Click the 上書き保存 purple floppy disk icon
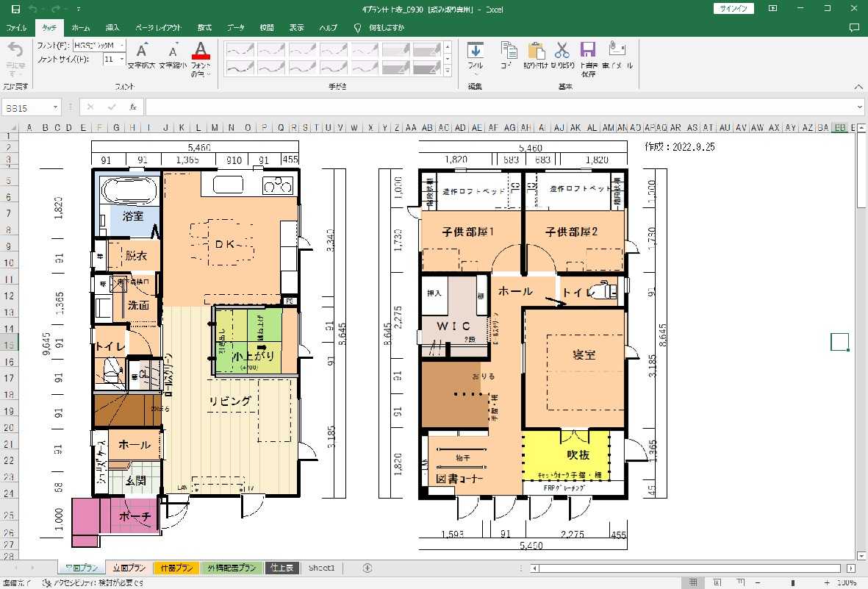 click(x=588, y=50)
